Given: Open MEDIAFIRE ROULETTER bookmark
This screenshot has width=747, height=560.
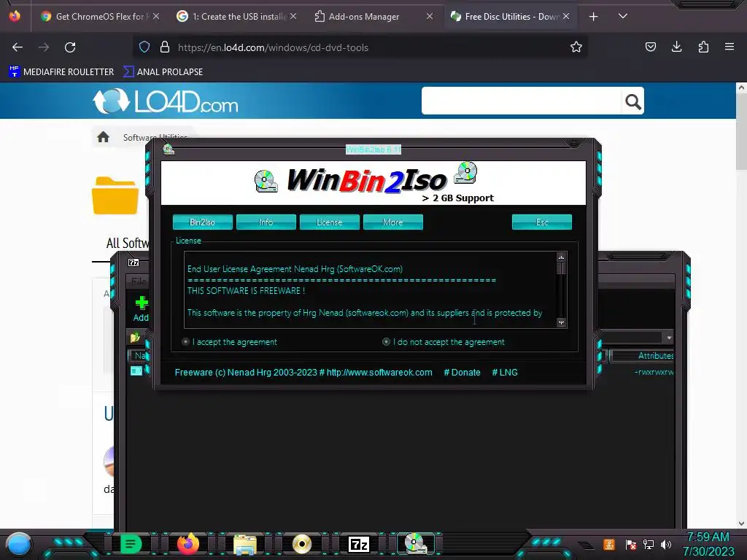Looking at the screenshot, I should [x=61, y=72].
